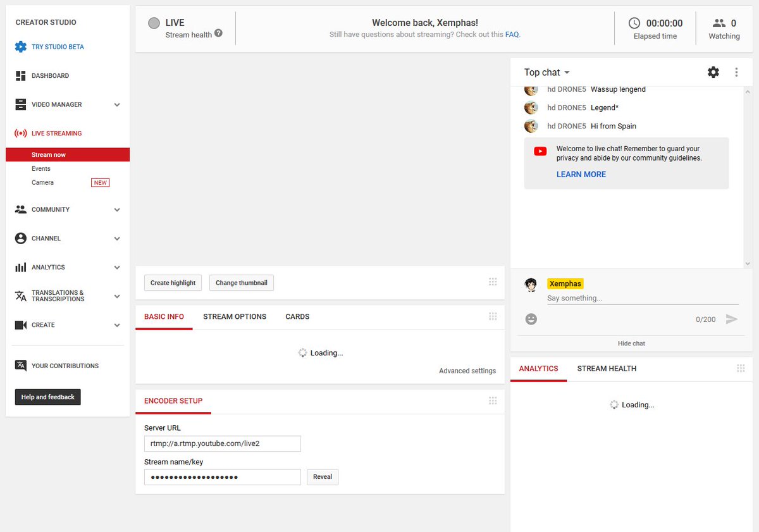Open Camera under Live Streaming

click(42, 183)
